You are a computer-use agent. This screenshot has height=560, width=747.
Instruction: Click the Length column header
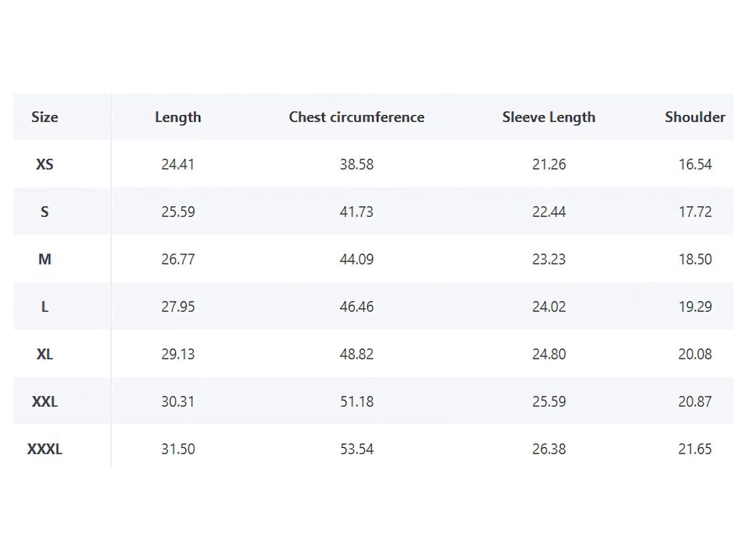[177, 117]
